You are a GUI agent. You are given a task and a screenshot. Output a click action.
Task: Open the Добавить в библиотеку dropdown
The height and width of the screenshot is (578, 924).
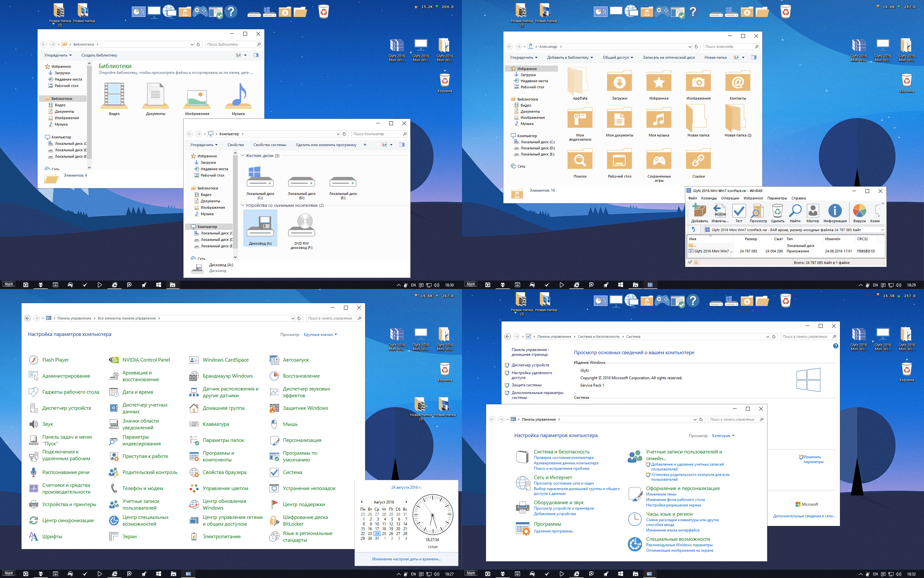[570, 57]
